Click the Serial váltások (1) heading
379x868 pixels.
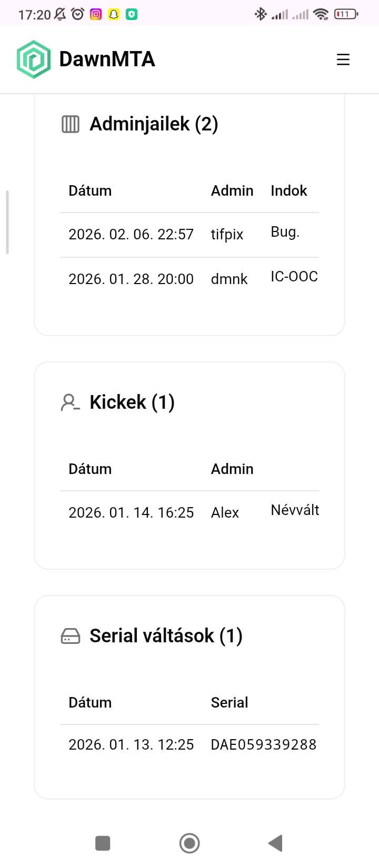point(166,636)
